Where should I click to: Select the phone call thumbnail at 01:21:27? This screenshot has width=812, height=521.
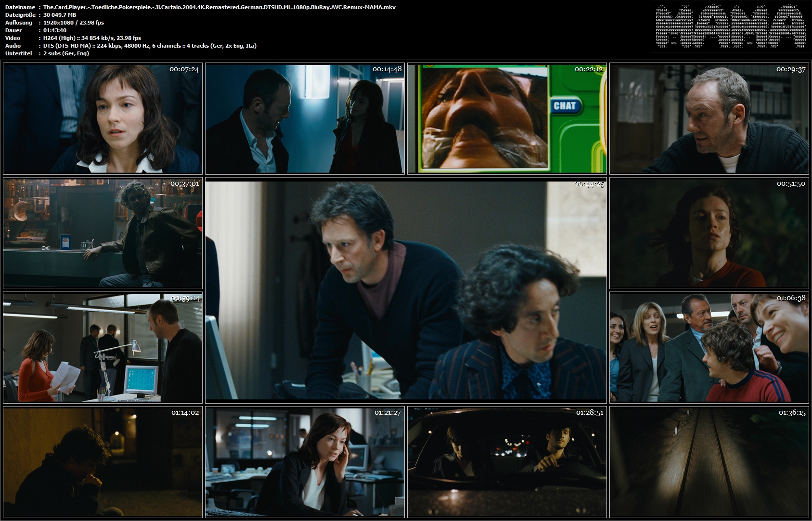coord(305,462)
